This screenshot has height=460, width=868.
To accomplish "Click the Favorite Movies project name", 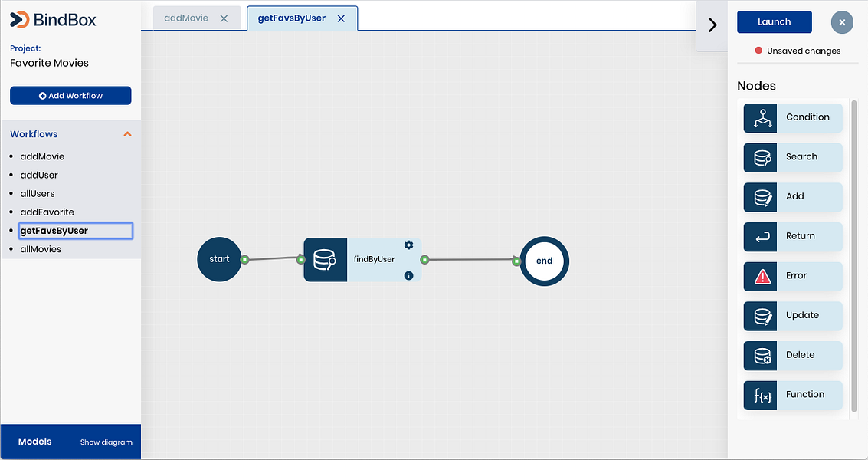I will 49,63.
